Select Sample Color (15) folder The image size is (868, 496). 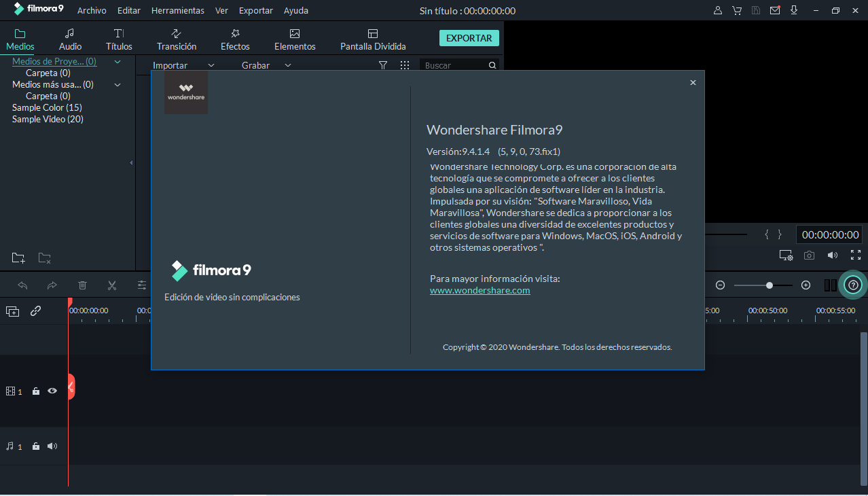[x=47, y=107]
